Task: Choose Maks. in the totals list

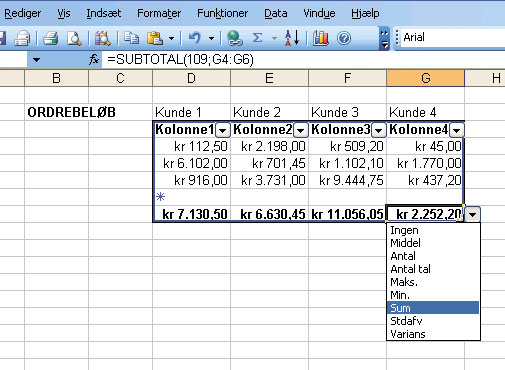Action: (x=433, y=282)
